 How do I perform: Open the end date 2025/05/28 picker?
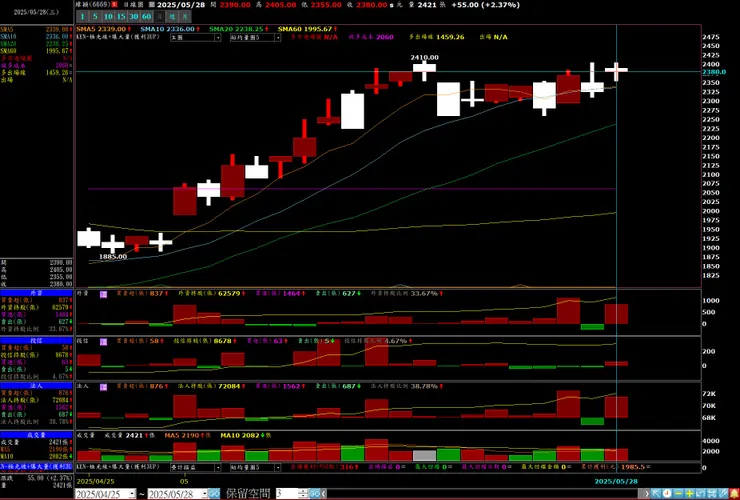(178, 494)
